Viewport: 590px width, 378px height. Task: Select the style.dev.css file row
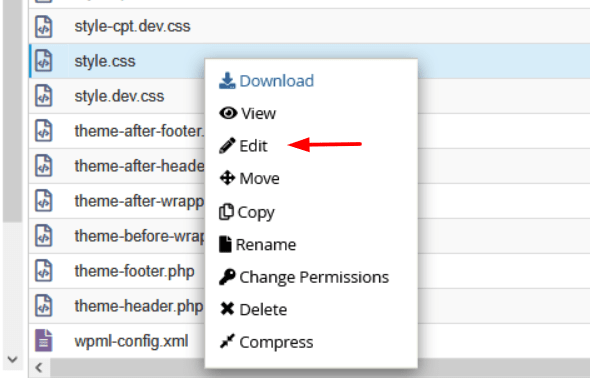point(117,96)
